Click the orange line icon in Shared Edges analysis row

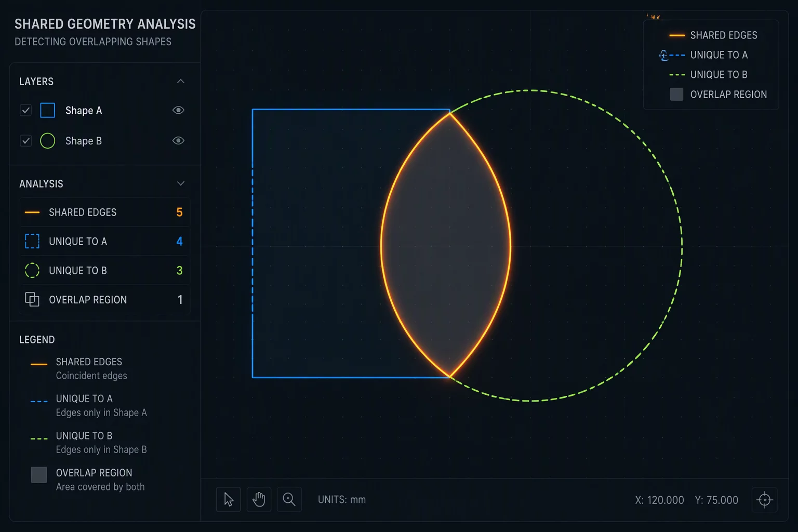point(32,212)
